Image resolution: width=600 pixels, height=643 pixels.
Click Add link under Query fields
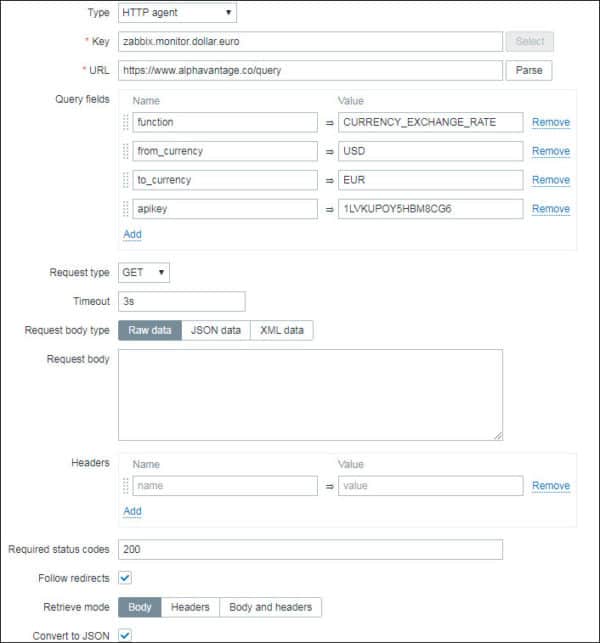click(x=132, y=234)
